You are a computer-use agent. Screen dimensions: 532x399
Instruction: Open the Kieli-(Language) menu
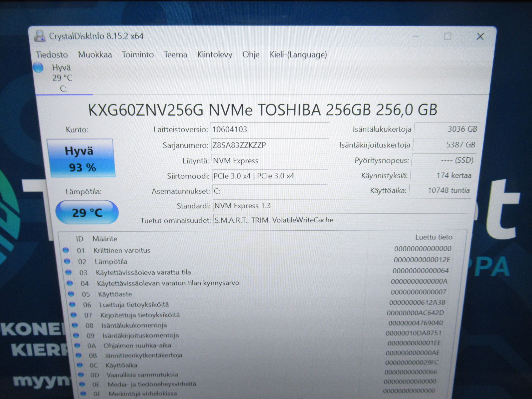(298, 55)
